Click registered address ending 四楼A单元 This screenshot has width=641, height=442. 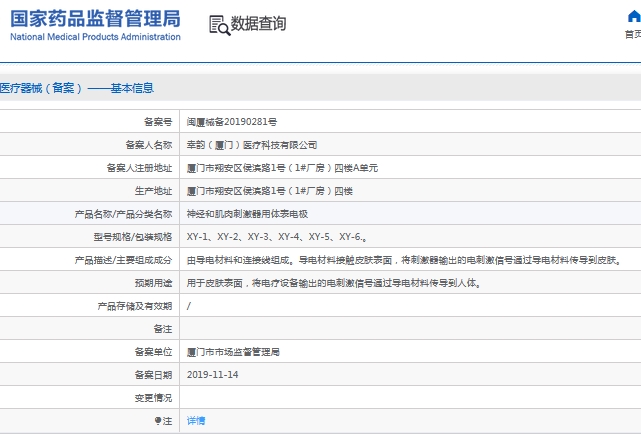tap(282, 168)
